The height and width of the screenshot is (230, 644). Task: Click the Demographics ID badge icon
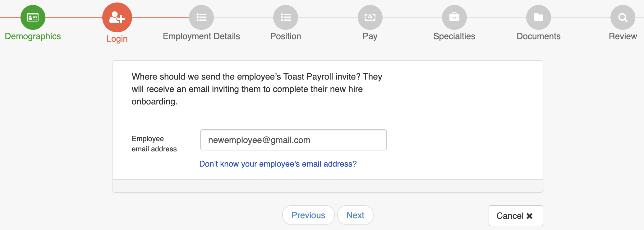click(32, 17)
